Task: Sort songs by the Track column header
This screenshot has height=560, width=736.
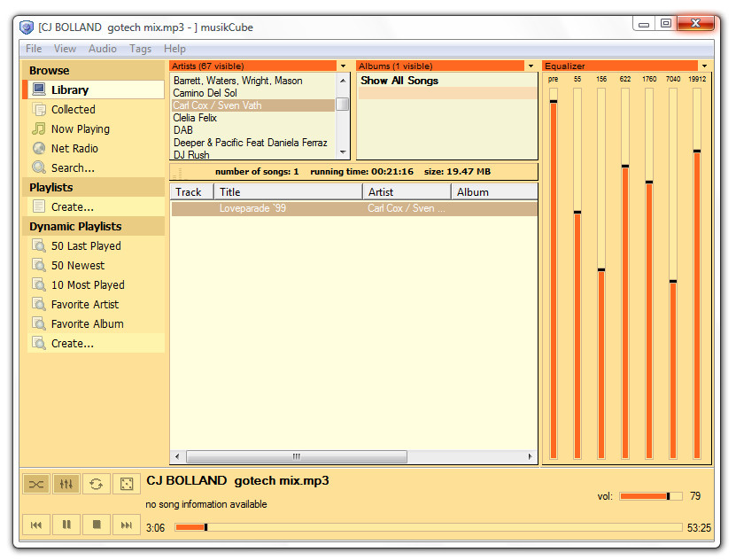Action: tap(192, 192)
